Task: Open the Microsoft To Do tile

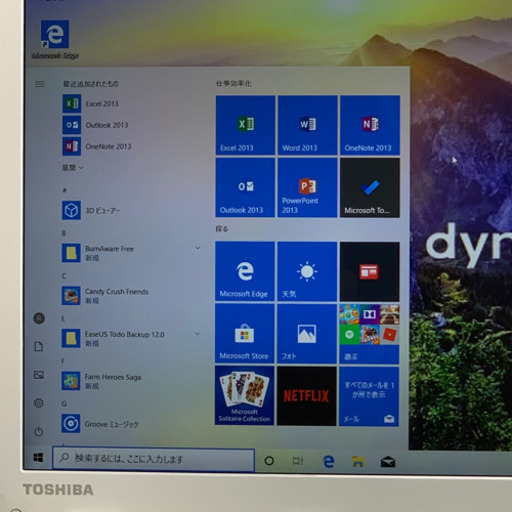Action: click(370, 188)
